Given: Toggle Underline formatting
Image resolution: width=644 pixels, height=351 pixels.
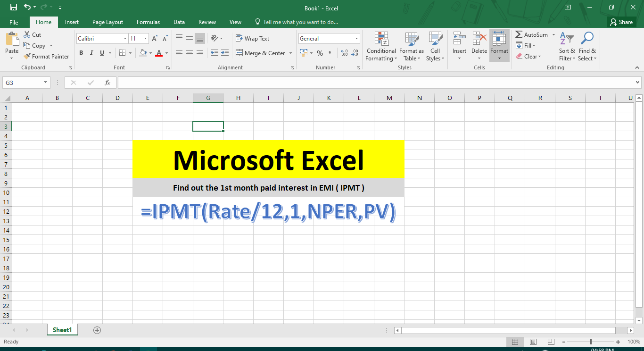Looking at the screenshot, I should coord(102,53).
